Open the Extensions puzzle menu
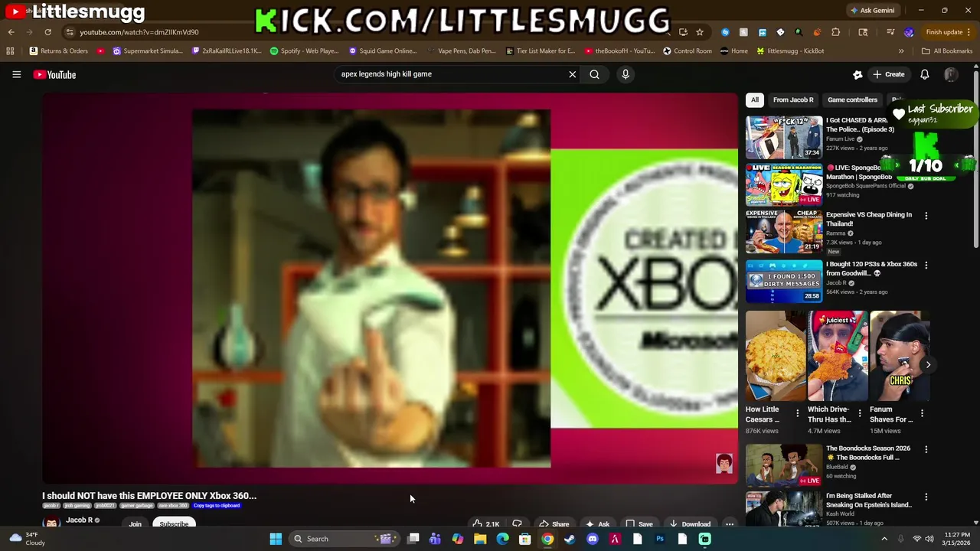Screen dimensions: 980x551 point(835,32)
